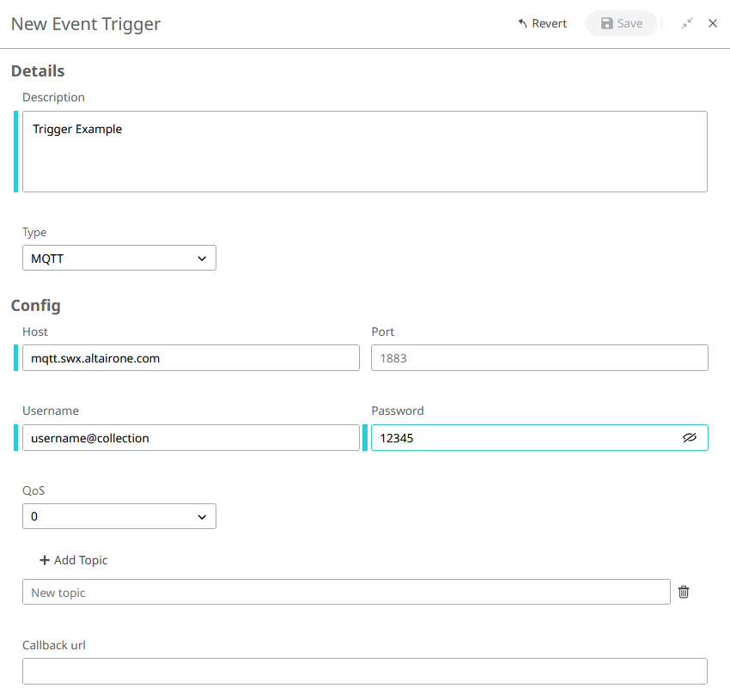
Task: Click inside the Password field
Action: point(524,438)
